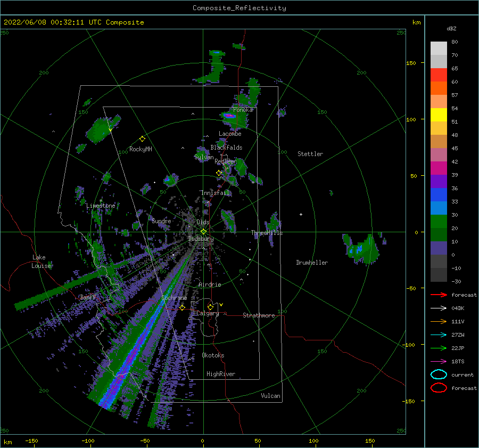Image resolution: width=479 pixels, height=448 pixels.
Task: Select the blue 36 dBZ color band
Action: (x=439, y=194)
